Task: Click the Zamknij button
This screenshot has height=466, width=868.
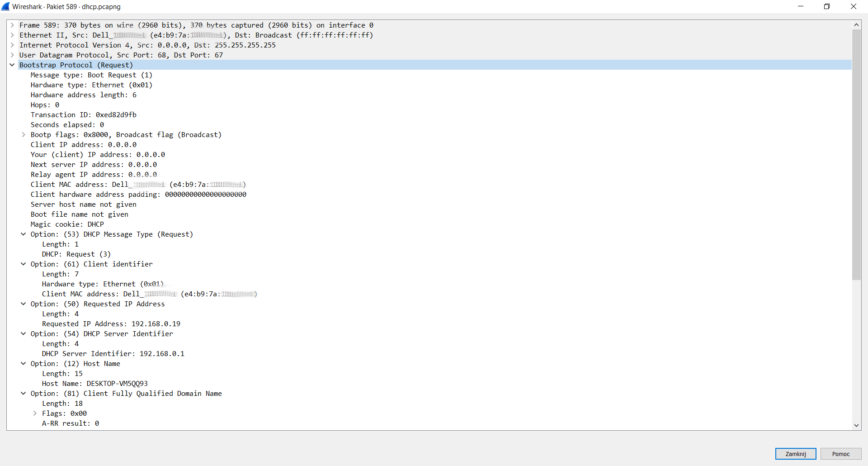Action: [796, 454]
